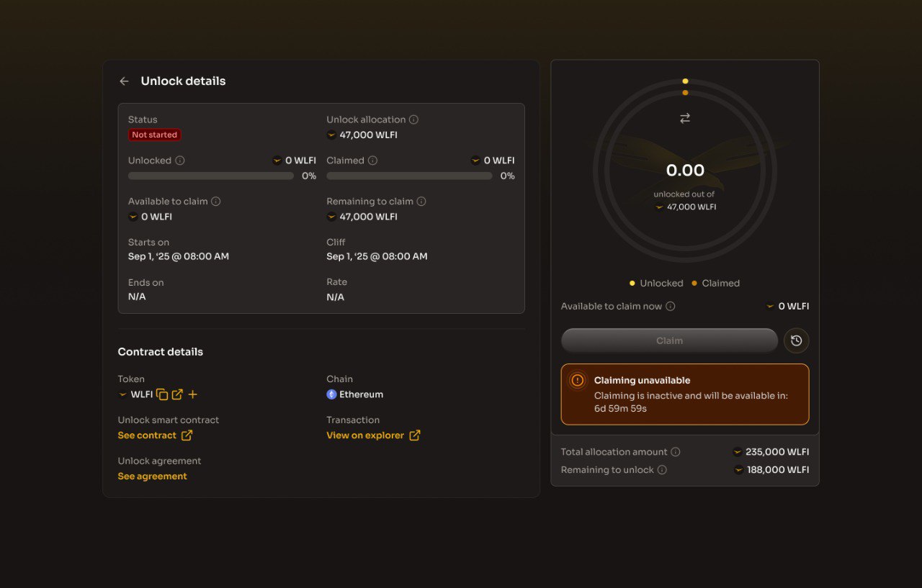Click the back arrow beside Unlock details
922x588 pixels.
(x=124, y=81)
